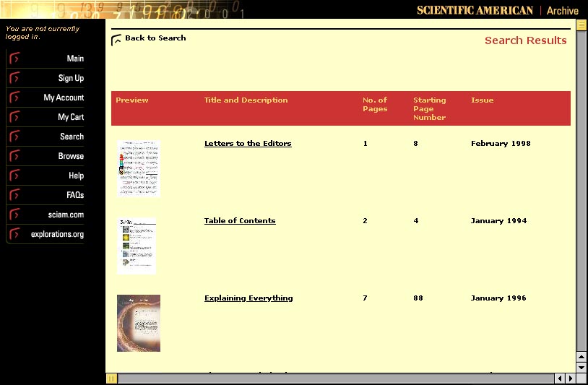
Task: Click the arrow icon beside My Account
Action: 14,98
